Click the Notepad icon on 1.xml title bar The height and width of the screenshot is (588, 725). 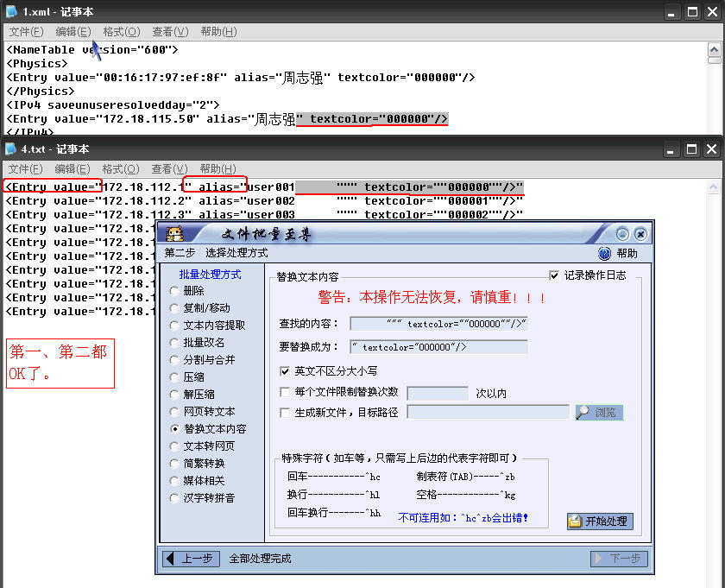(x=9, y=11)
